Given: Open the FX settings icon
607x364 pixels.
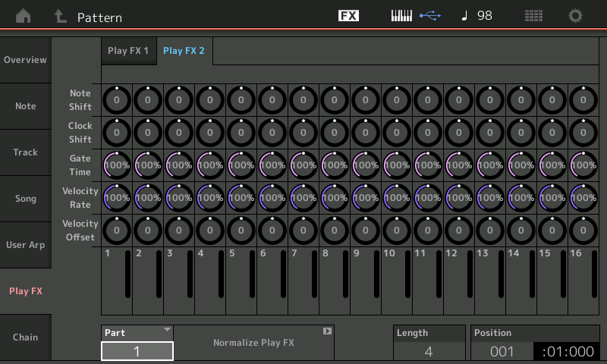Looking at the screenshot, I should [x=348, y=15].
